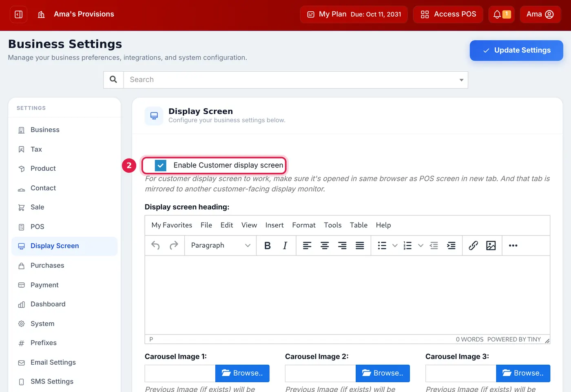The height and width of the screenshot is (392, 571).
Task: Insert a numbered list
Action: [408, 245]
